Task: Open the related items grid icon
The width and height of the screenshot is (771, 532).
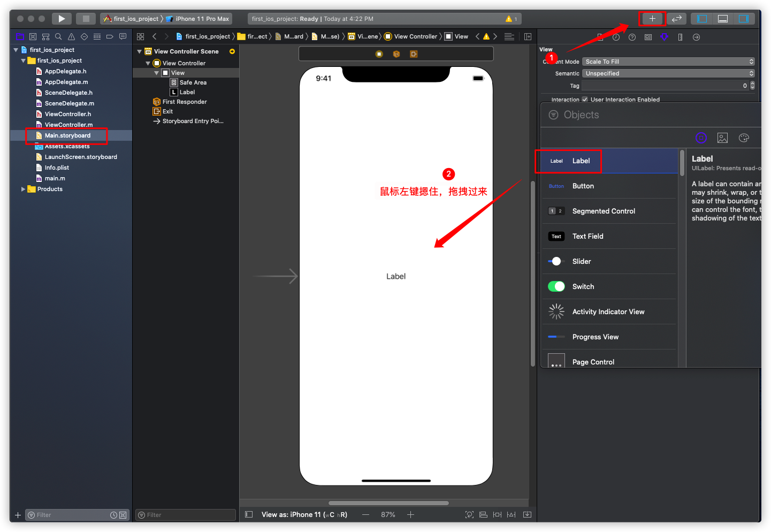Action: pos(141,36)
